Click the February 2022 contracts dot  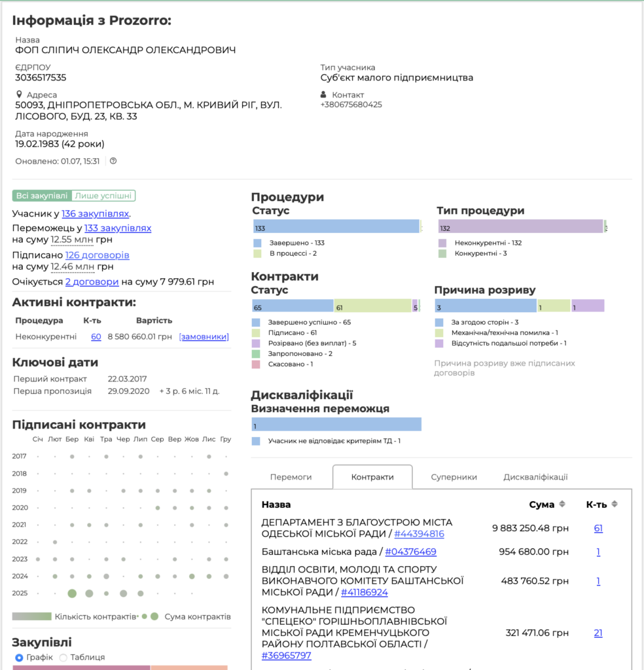(55, 542)
